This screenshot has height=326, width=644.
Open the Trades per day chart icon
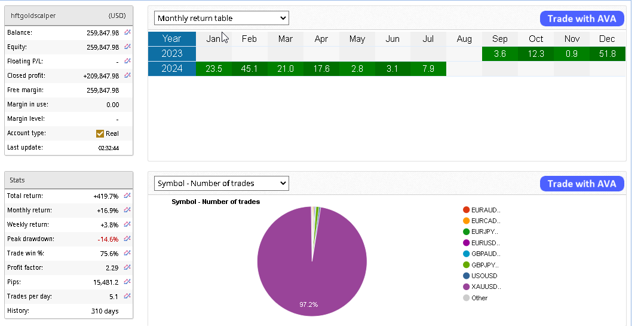(127, 296)
